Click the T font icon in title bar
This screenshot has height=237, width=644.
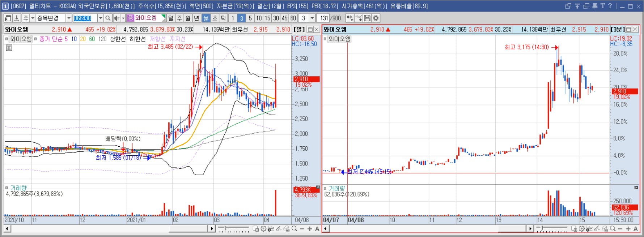click(x=603, y=6)
